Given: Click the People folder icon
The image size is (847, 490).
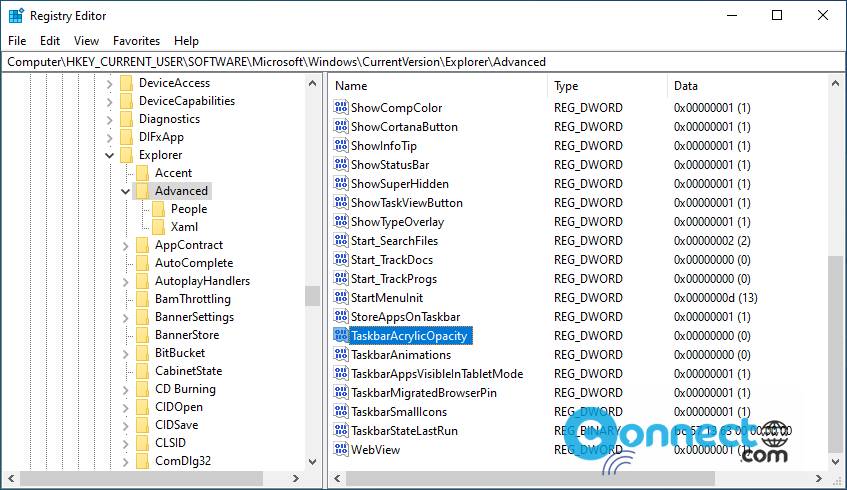Looking at the screenshot, I should tap(159, 209).
